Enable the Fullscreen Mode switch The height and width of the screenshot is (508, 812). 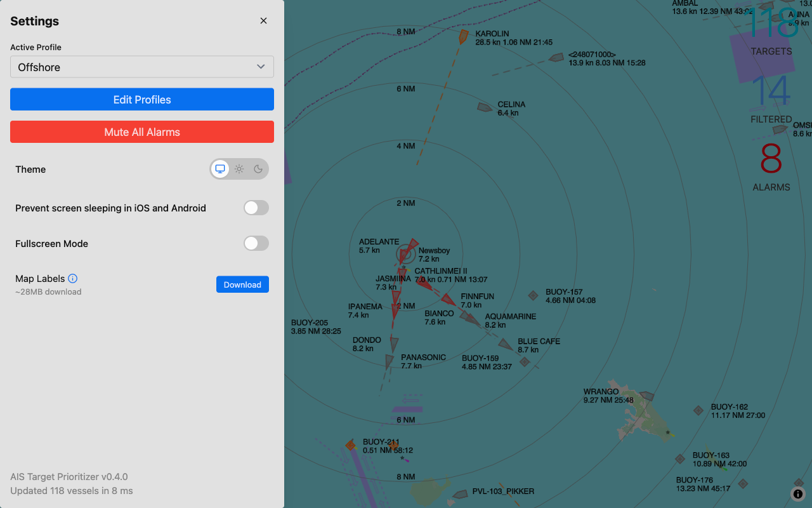(x=256, y=243)
